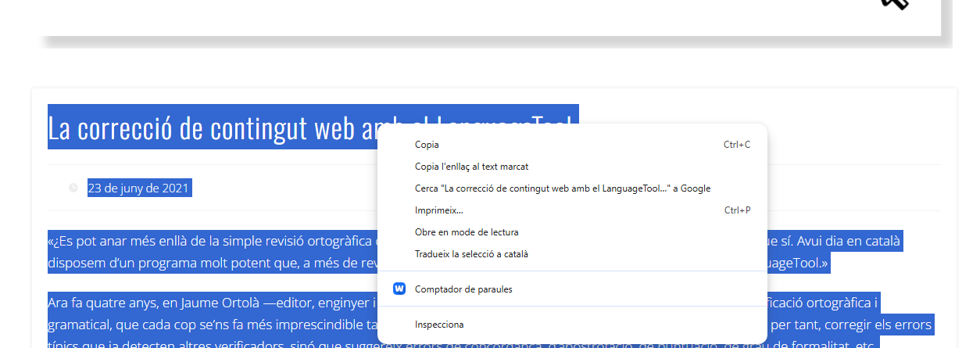This screenshot has height=348, width=980.
Task: Click the quote paragraph starting "¿Es pot anar"
Action: 211,241
